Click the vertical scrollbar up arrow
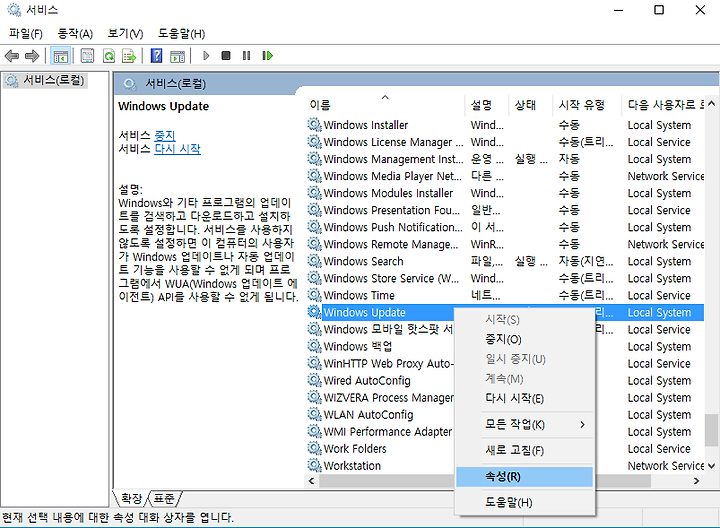The height and width of the screenshot is (528, 720). point(711,104)
